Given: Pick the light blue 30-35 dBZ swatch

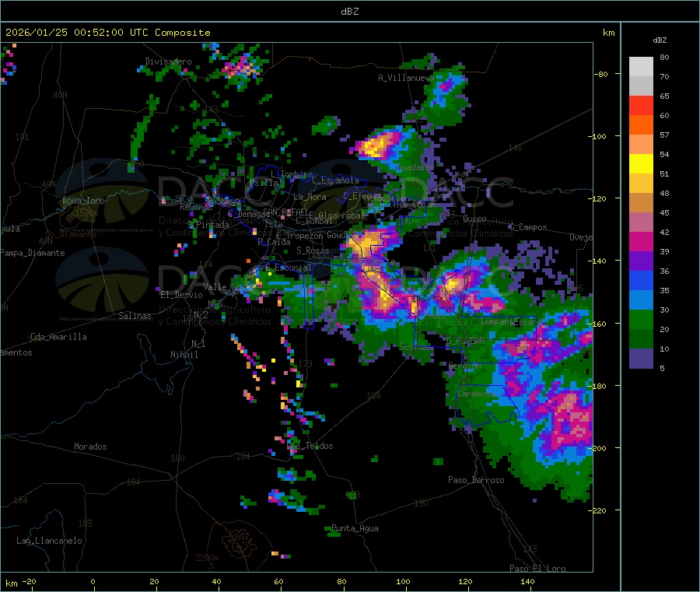Looking at the screenshot, I should click(641, 300).
